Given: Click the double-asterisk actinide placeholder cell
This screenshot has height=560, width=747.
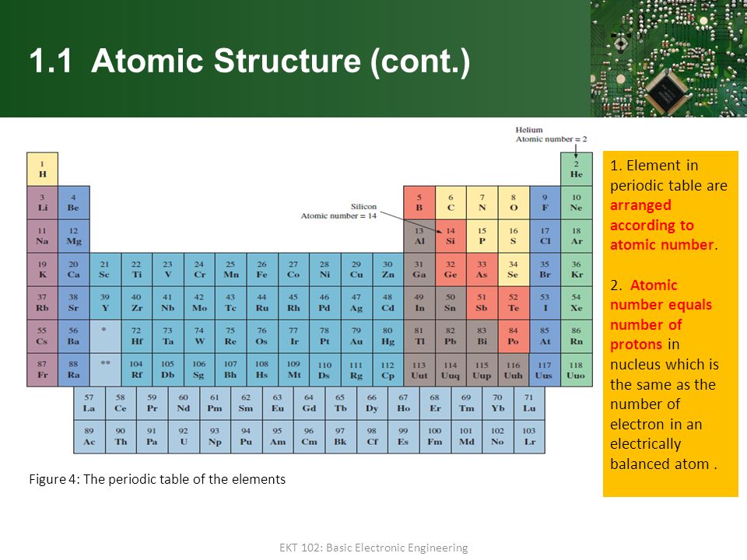Looking at the screenshot, I should point(105,369).
